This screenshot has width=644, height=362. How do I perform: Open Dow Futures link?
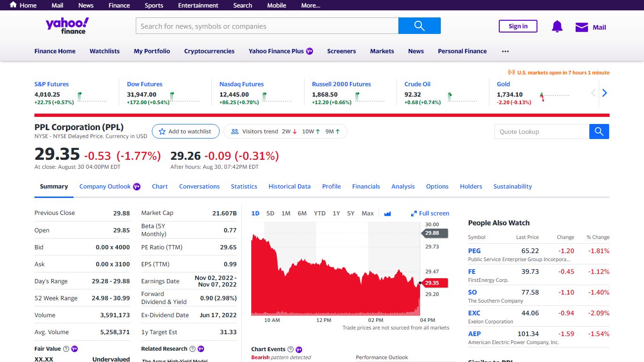click(x=145, y=84)
